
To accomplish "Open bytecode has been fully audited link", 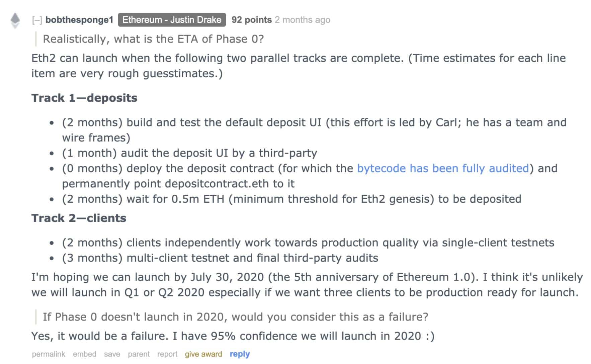I will pos(443,168).
